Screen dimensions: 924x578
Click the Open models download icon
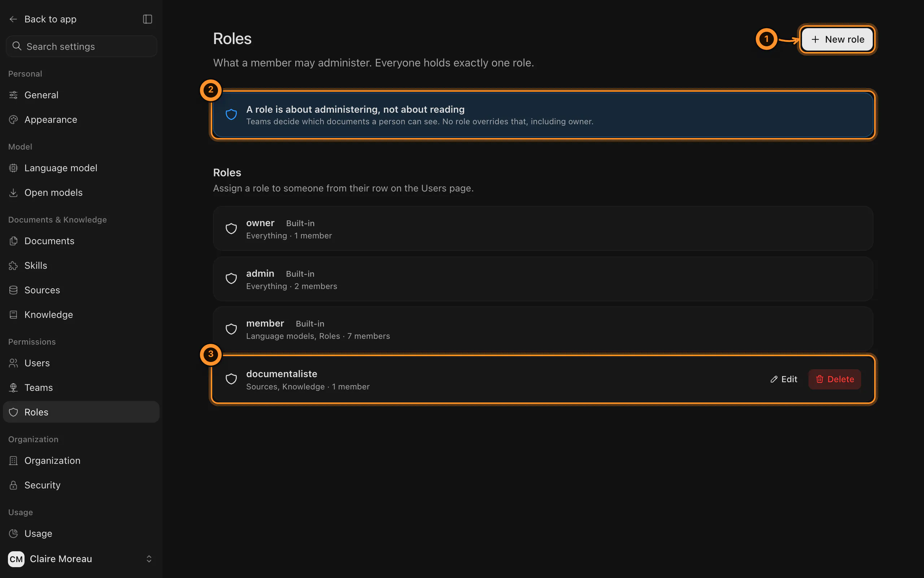coord(13,193)
